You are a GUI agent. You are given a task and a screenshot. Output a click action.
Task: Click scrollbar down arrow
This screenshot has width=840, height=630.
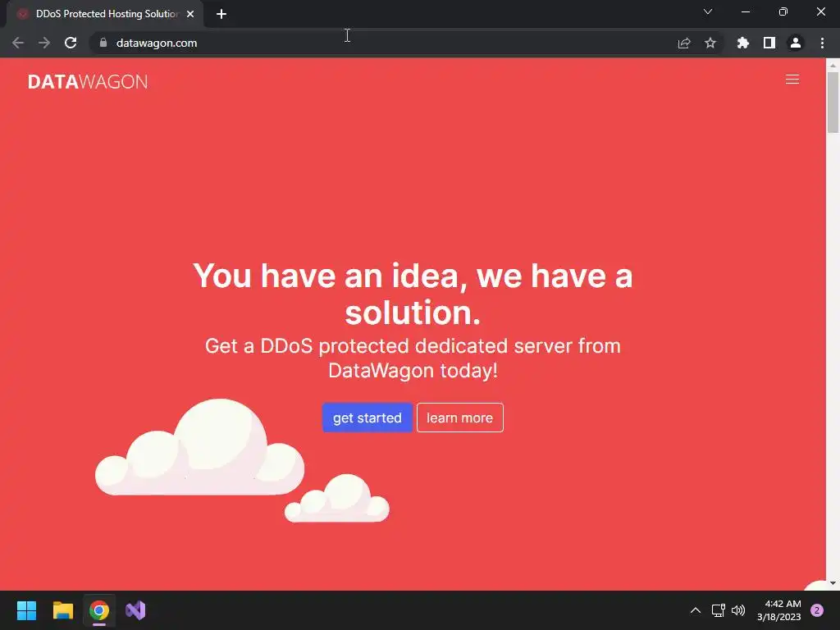(x=833, y=583)
